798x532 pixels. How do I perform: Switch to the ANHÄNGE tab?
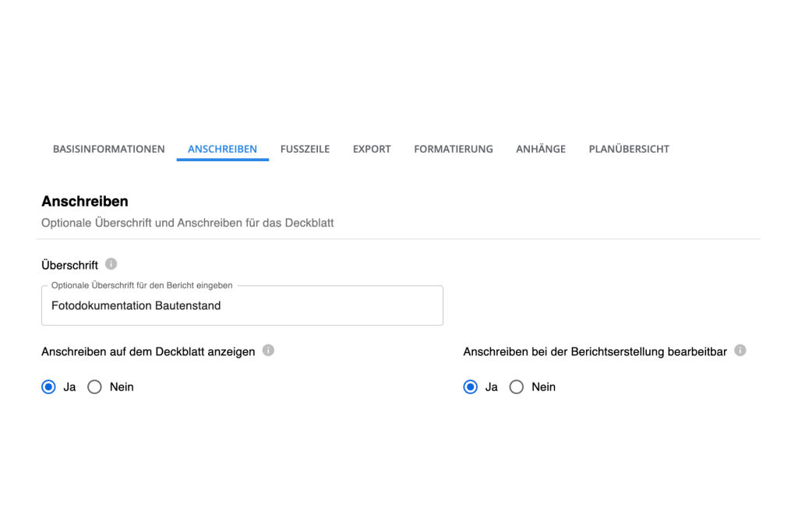tap(540, 149)
